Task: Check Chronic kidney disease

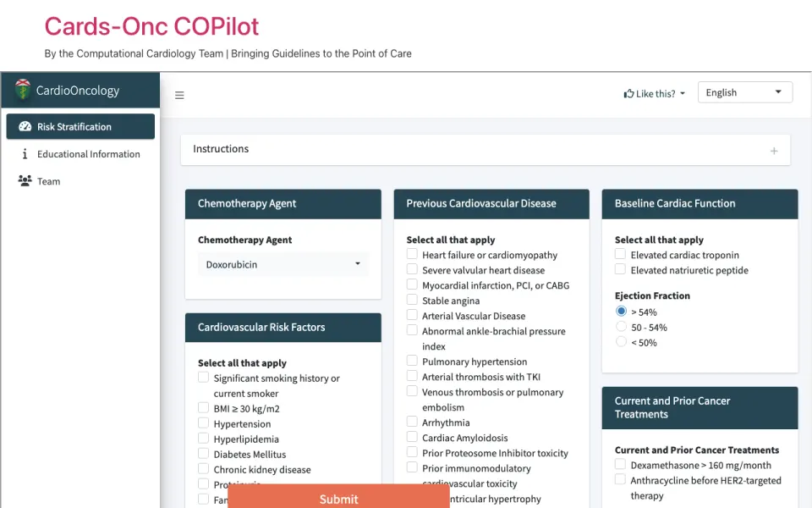Action: (204, 468)
